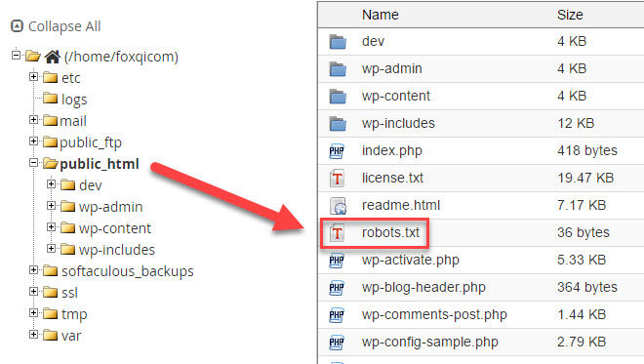Viewport: 644px width, 364px height.
Task: Click the wp-includes folder icon in file list
Action: pos(338,124)
